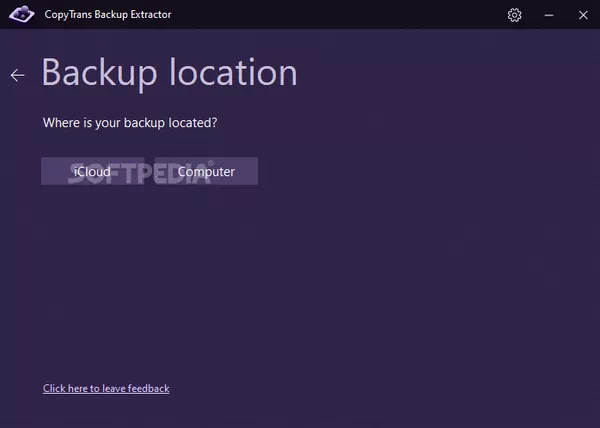Pick the iCloud backup source option

click(x=93, y=171)
